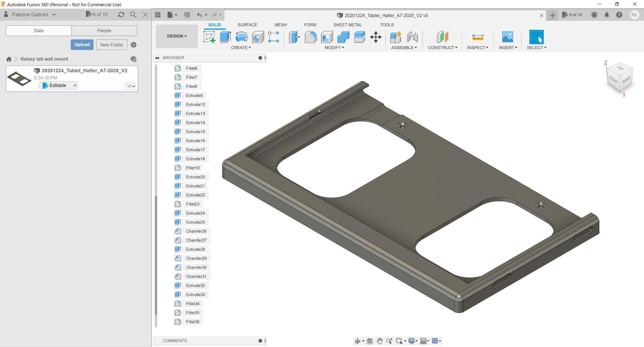
Task: Search the data panel
Action: [x=133, y=14]
